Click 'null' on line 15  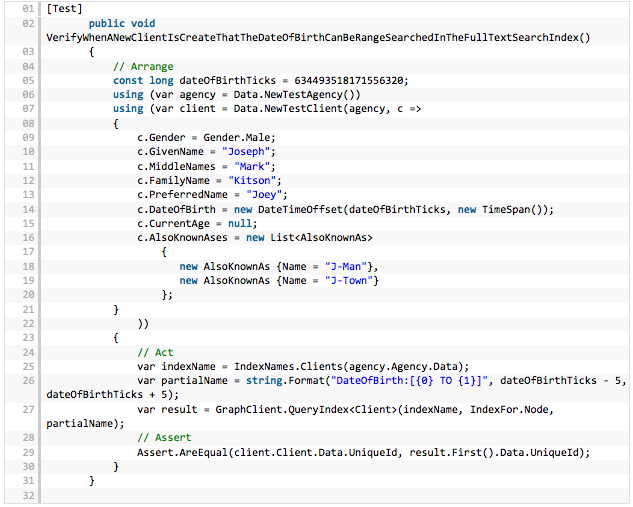(239, 223)
